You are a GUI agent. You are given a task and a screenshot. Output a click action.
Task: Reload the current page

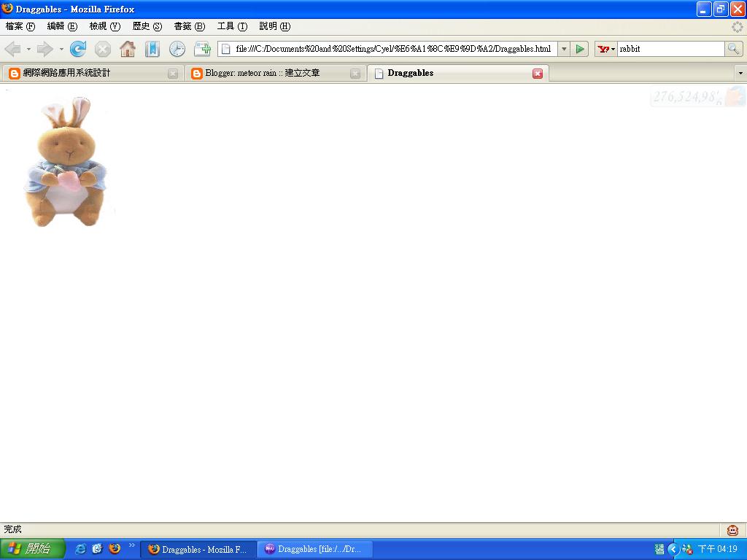point(78,49)
